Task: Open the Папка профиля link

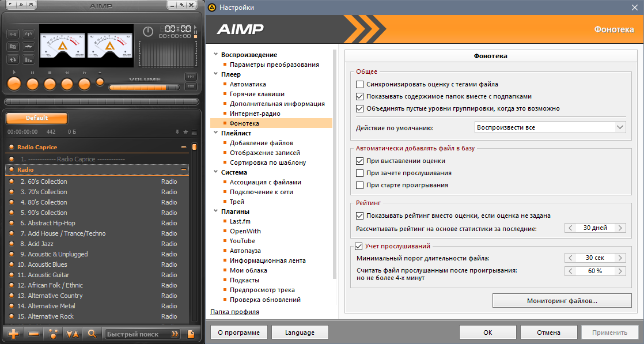Action: [x=234, y=312]
